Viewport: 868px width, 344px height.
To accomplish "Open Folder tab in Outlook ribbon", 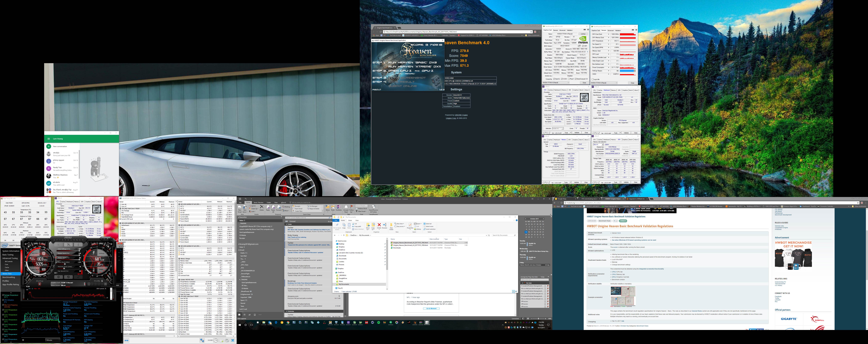I will (x=269, y=203).
